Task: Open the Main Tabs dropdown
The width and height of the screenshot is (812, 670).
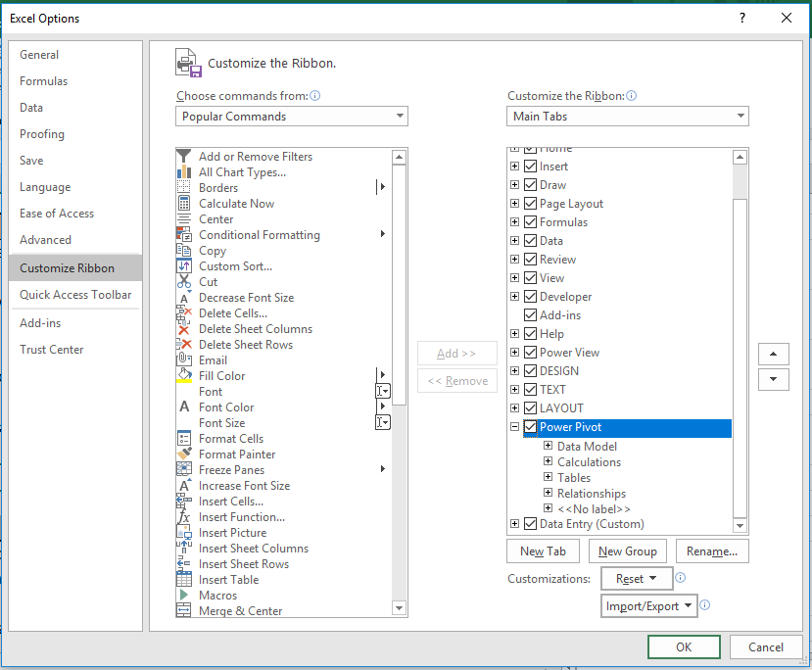Action: [x=627, y=116]
